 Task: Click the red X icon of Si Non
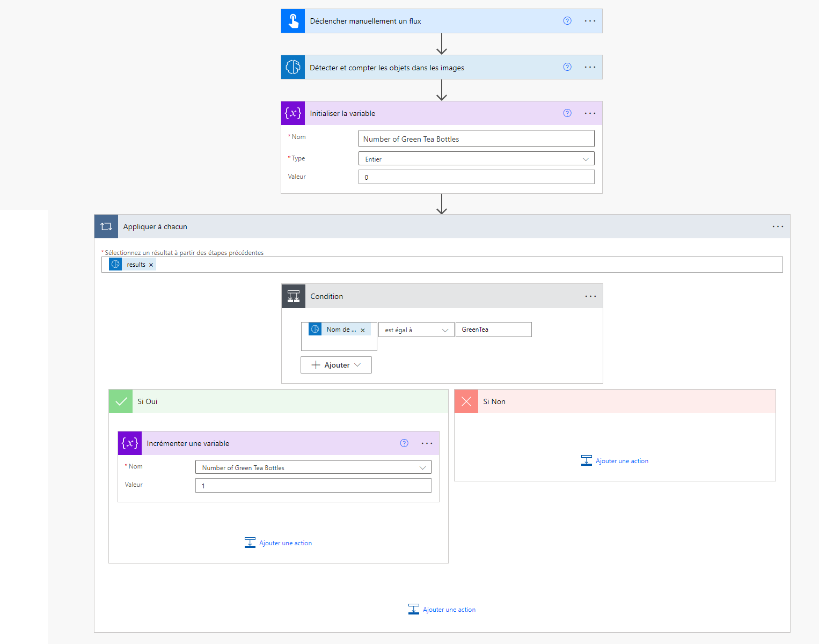point(466,401)
